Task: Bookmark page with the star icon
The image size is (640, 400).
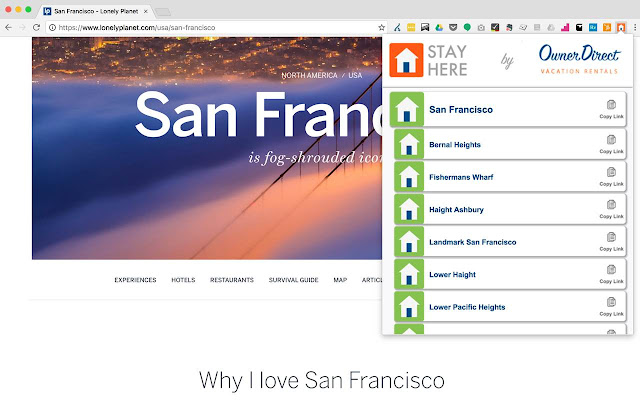Action: click(x=381, y=27)
